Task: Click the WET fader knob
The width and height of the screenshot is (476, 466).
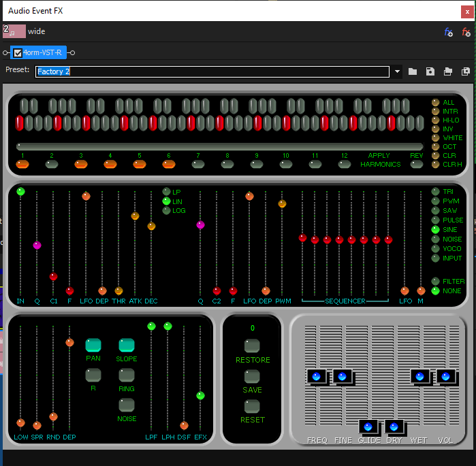Action: [x=420, y=377]
